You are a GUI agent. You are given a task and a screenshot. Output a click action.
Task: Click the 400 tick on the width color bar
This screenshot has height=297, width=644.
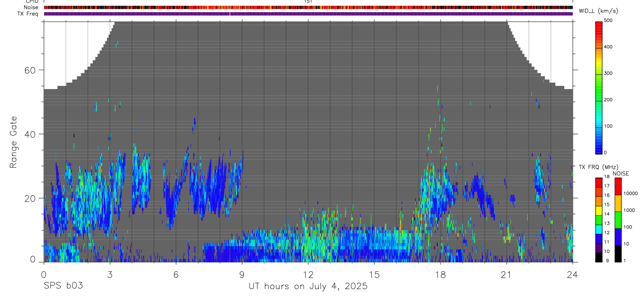(608, 47)
